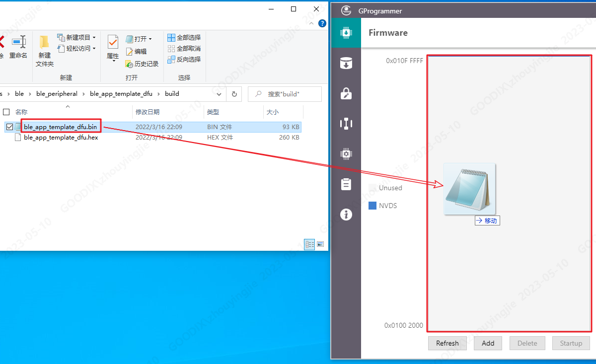Uncheck the ble_app_template_dfu.bin checkbox
Screen dimensions: 596x364
(9, 127)
